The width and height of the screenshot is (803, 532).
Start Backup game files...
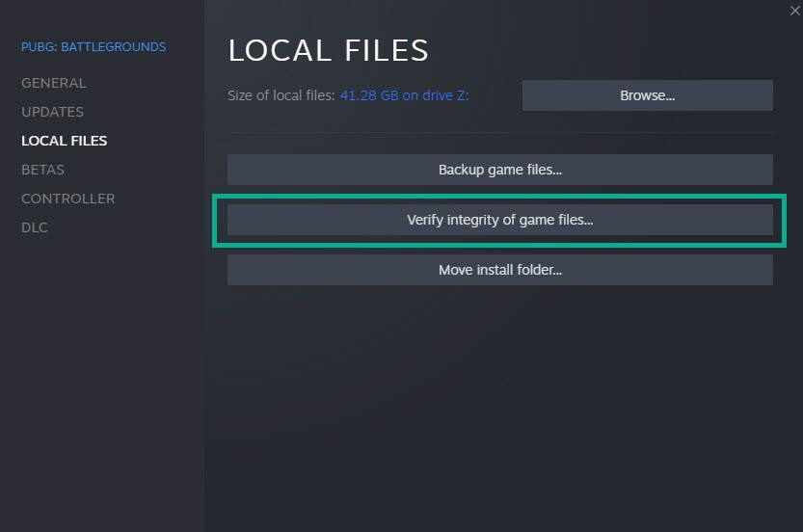pyautogui.click(x=499, y=170)
